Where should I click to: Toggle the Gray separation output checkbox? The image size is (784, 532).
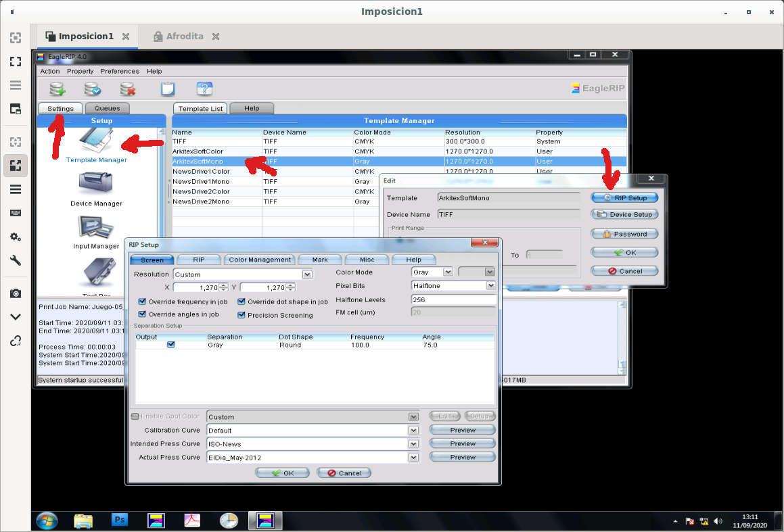tap(171, 345)
